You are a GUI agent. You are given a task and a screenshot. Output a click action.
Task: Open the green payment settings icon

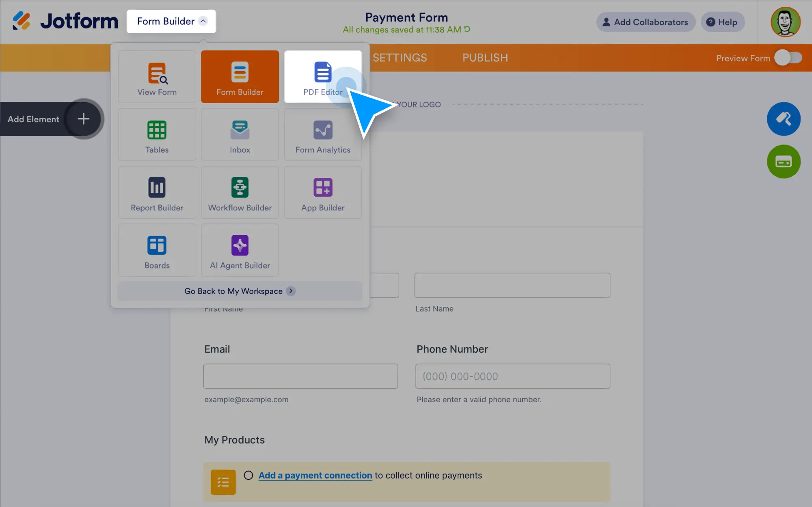click(783, 162)
